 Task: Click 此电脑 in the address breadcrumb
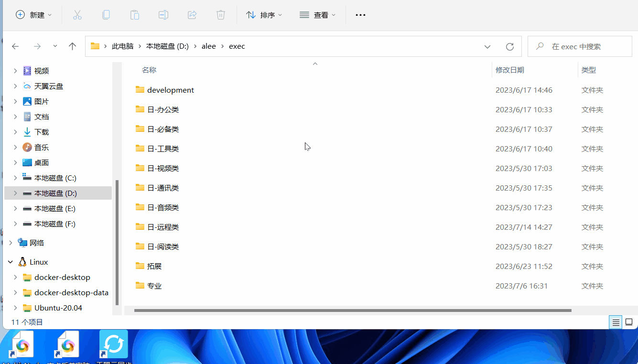(122, 46)
